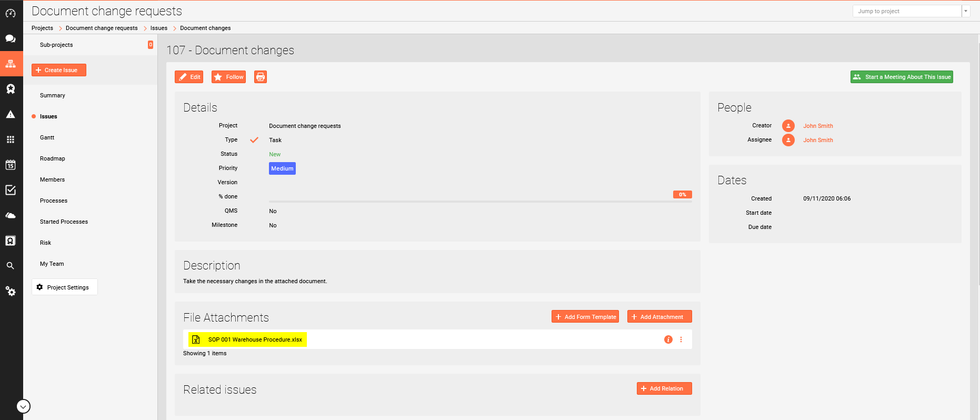Click the % done progress bar
Image resolution: width=980 pixels, height=420 pixels.
click(480, 201)
